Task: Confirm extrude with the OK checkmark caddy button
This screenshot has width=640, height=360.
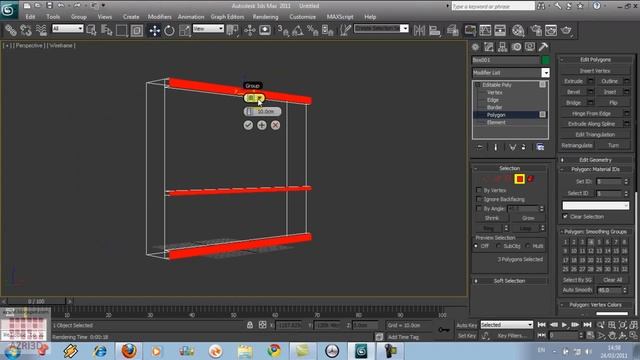Action: [248, 125]
